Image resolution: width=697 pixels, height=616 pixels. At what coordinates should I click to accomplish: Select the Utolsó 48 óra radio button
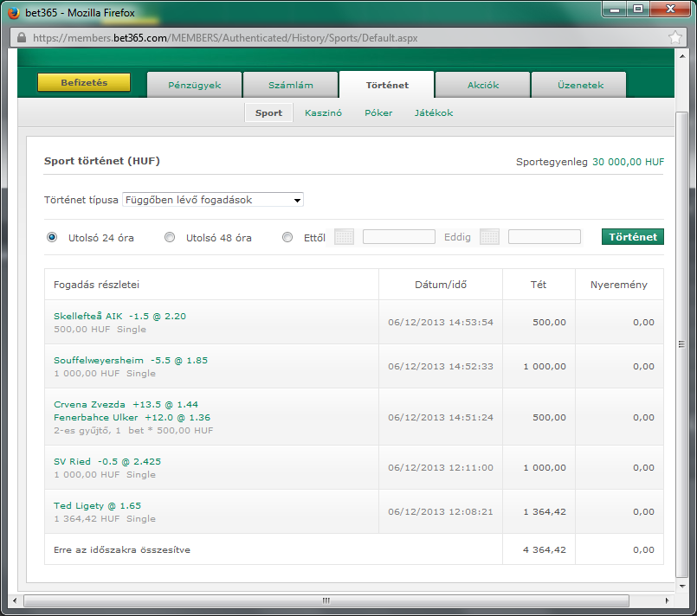(x=170, y=237)
